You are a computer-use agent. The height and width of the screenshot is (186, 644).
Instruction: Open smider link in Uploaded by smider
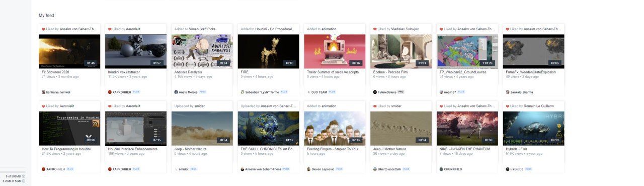point(200,106)
